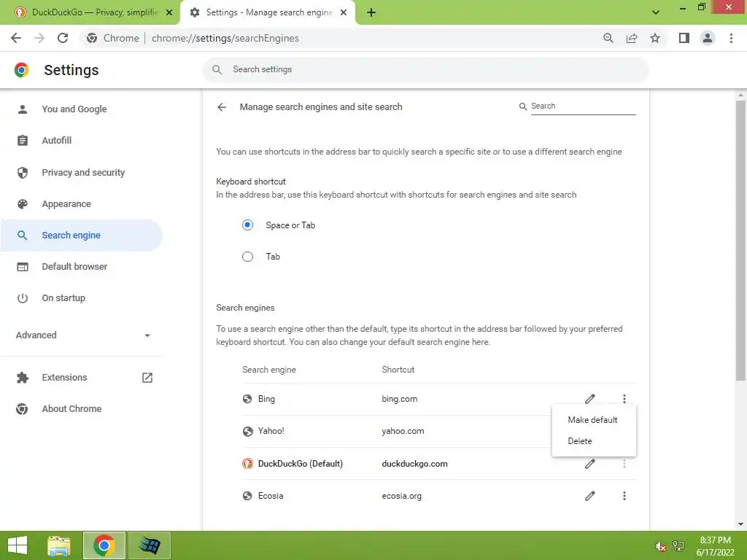Click the DuckDuckGo (Default) row name
747x560 pixels.
click(300, 463)
